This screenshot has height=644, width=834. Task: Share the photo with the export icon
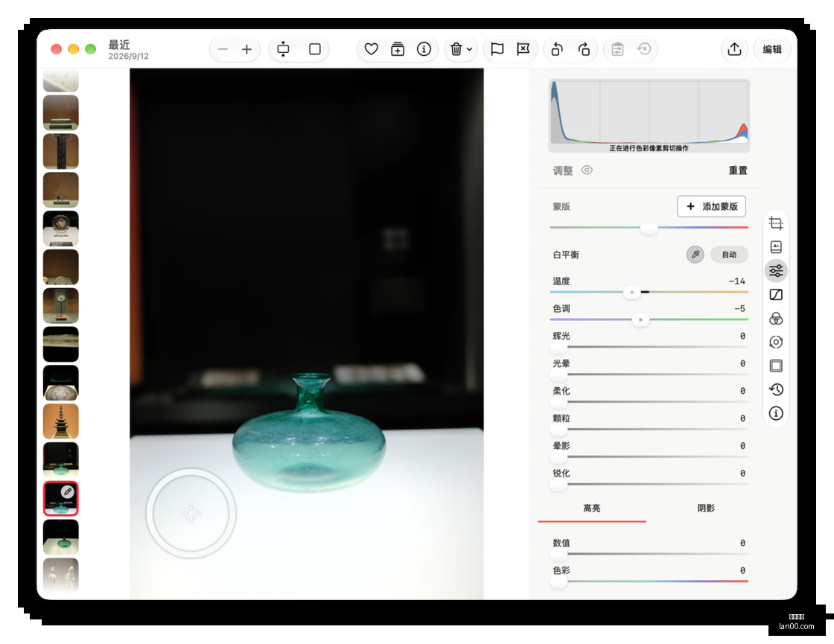734,49
